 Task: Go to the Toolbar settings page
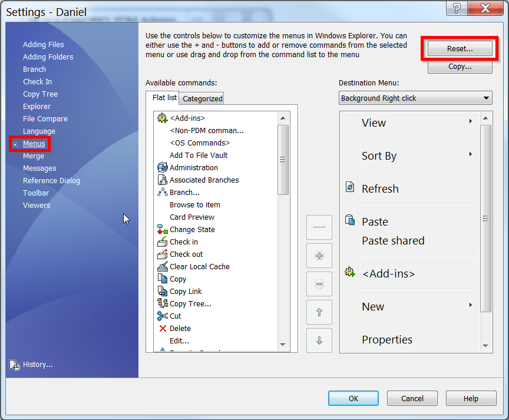point(36,193)
